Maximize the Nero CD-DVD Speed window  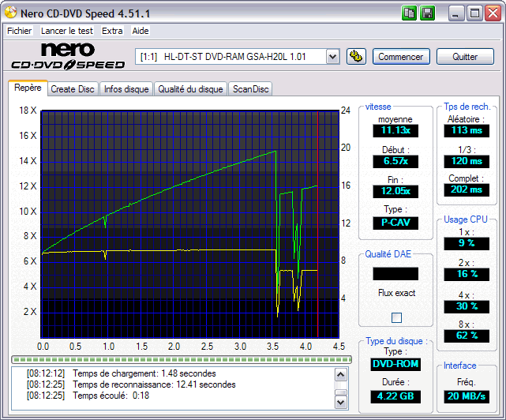(x=474, y=13)
